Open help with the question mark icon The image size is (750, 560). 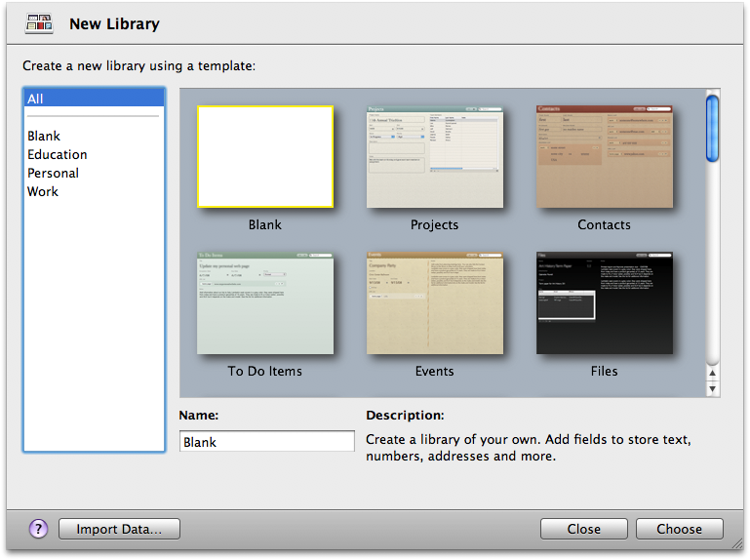(38, 529)
